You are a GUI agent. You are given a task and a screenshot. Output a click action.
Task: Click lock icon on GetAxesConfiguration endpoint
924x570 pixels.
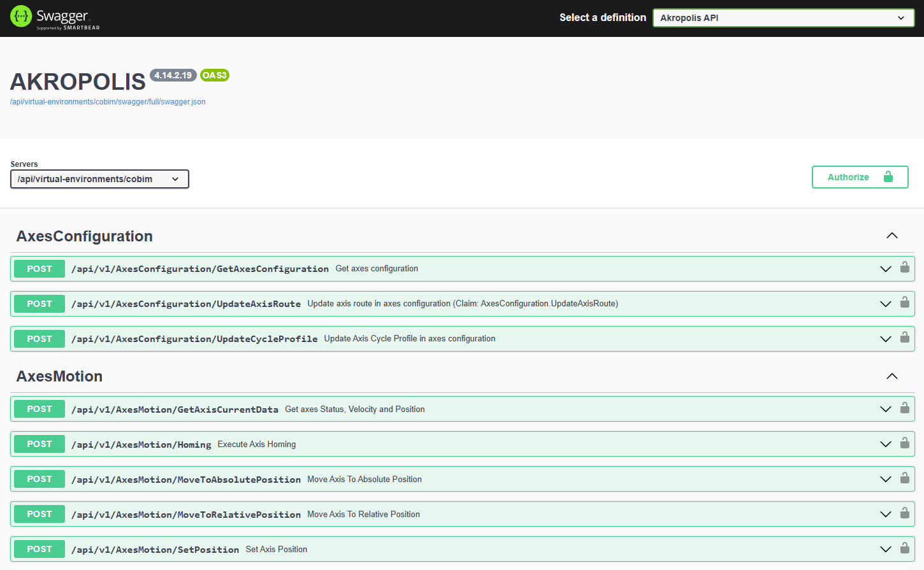[904, 267]
